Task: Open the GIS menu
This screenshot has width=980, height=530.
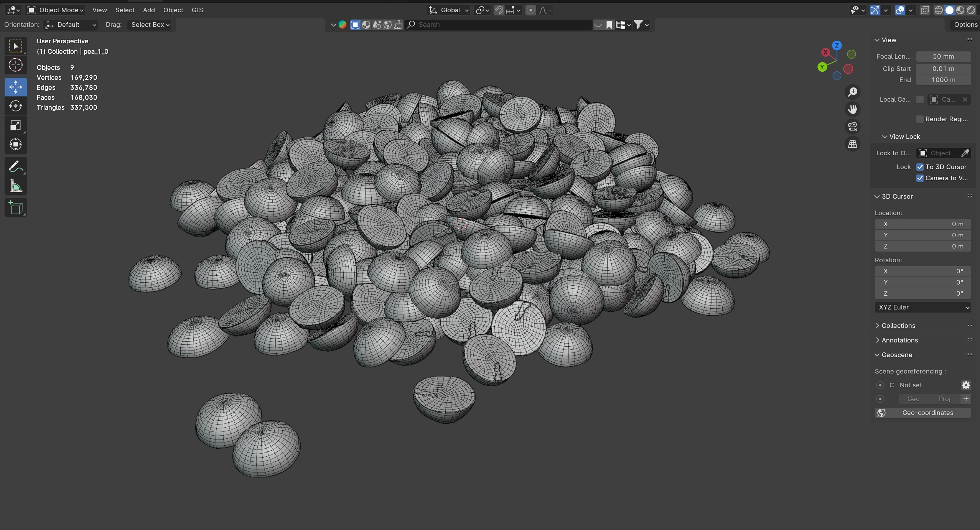Action: 197,10
